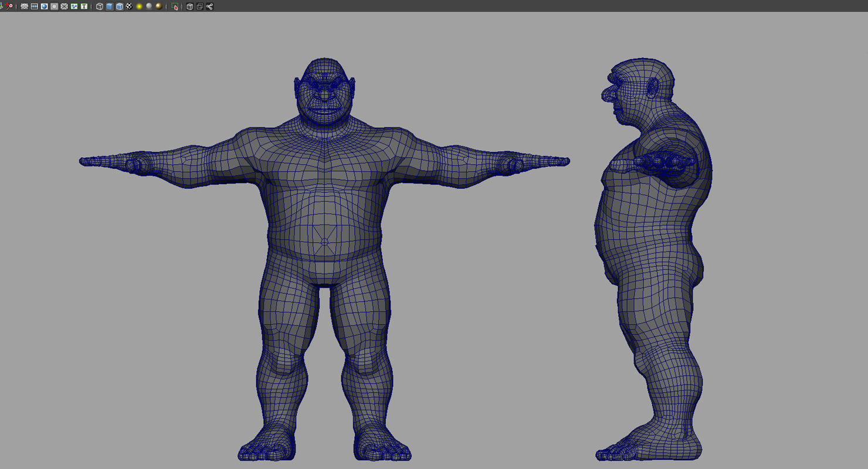The image size is (868, 469).
Task: Click the X-ray joints icon
Action: tap(209, 6)
